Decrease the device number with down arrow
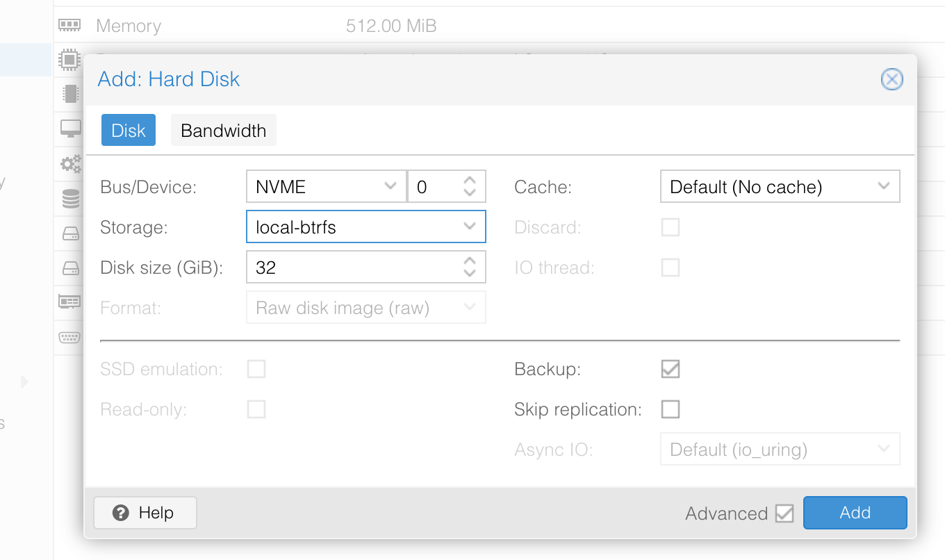Screen dimensions: 945x560 (470, 193)
